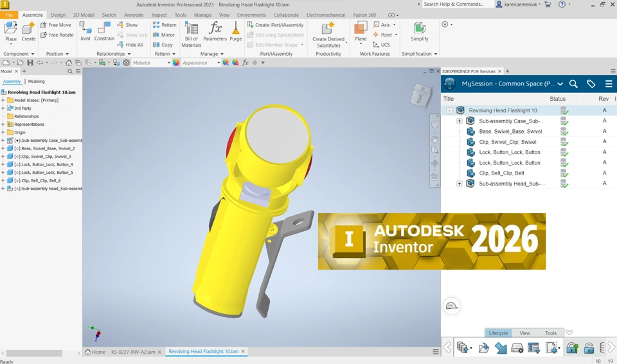Select the Joint relationship tool
This screenshot has width=617, height=364.
click(x=85, y=31)
